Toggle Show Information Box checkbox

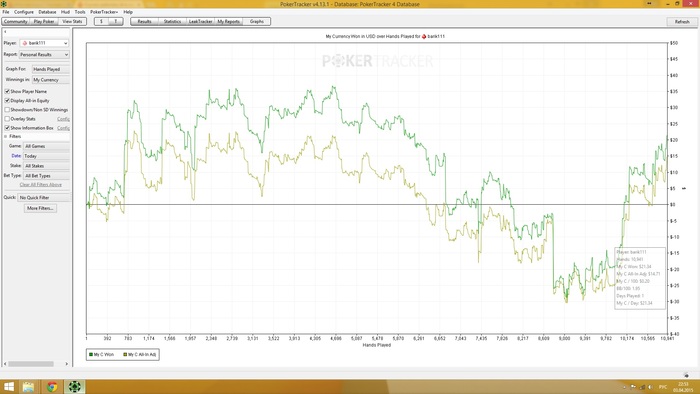[x=7, y=128]
